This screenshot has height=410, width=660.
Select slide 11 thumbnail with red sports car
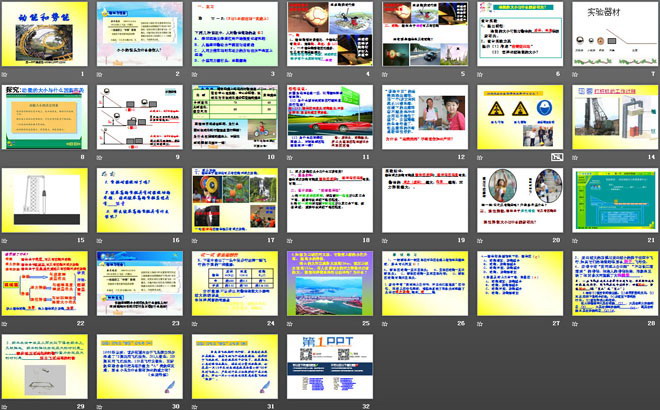point(330,117)
